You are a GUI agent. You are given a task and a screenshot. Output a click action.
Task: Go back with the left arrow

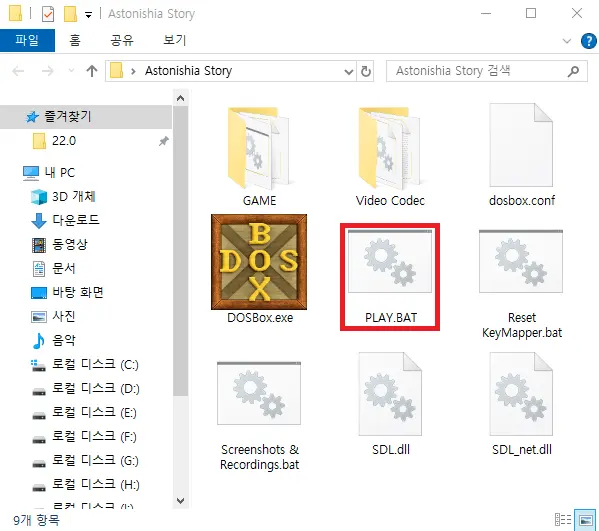click(18, 71)
